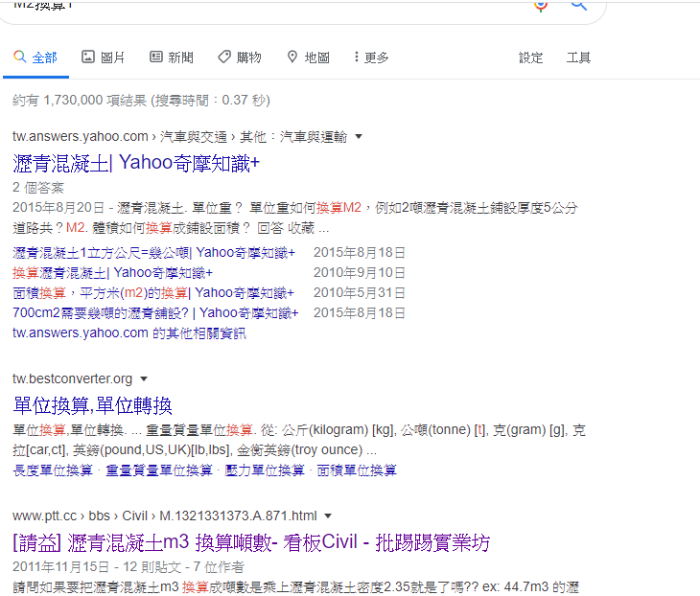Screen dimensions: 700x596
Task: Click the blue search magnifier button
Action: click(579, 5)
